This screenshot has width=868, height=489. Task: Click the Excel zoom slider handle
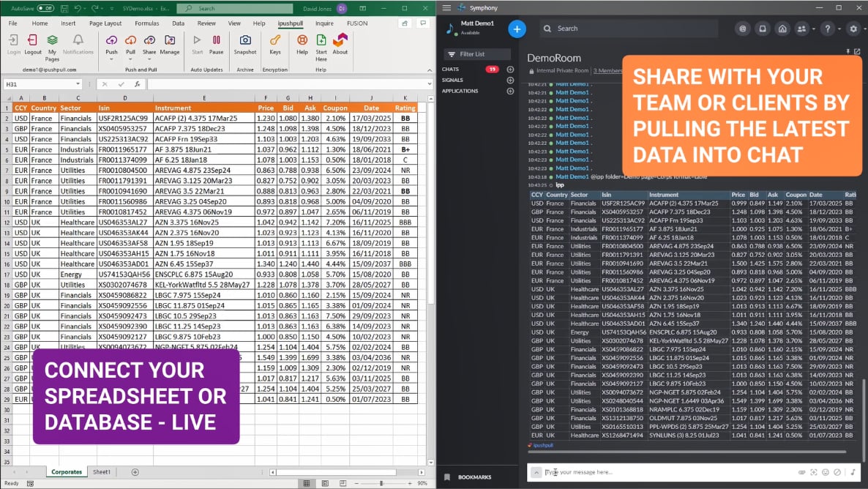pos(381,483)
